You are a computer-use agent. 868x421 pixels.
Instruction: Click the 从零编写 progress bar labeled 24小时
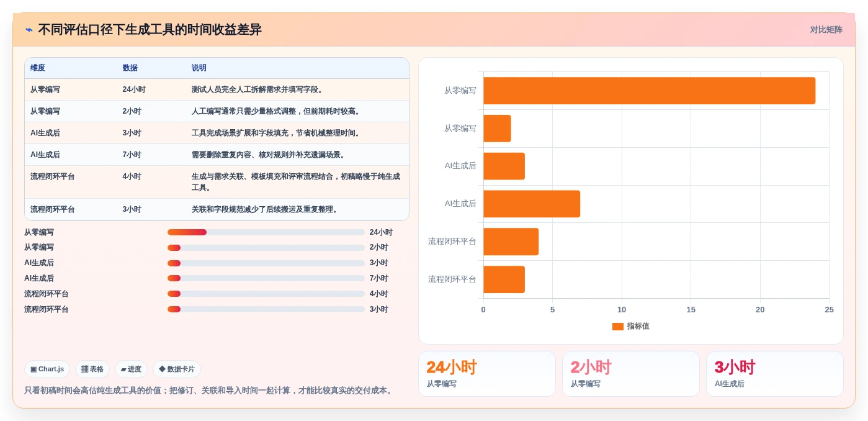point(266,232)
